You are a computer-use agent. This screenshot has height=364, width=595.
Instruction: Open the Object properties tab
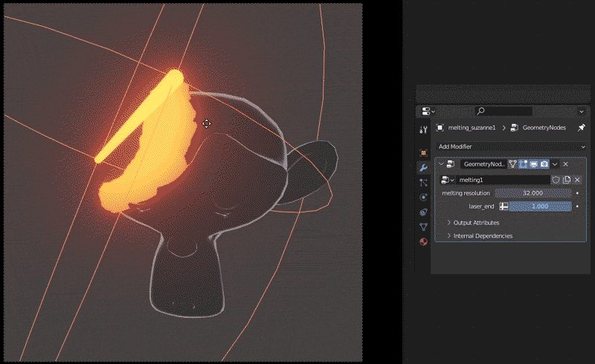pyautogui.click(x=423, y=153)
